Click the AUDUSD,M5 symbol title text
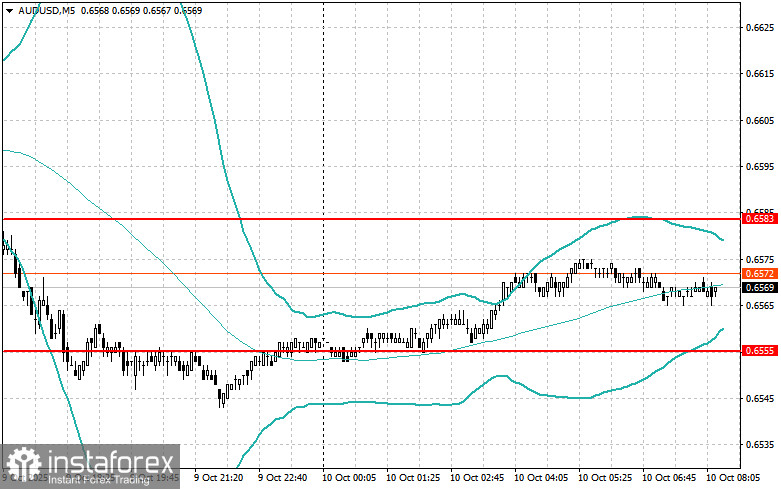Screen dimensions: 781x489 pos(46,10)
